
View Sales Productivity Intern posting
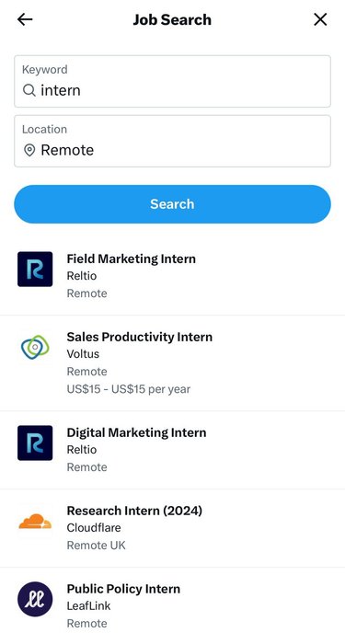click(173, 363)
